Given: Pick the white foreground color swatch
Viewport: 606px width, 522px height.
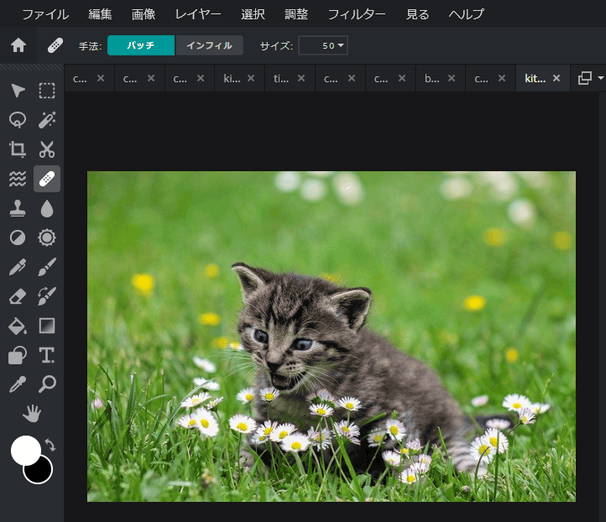Looking at the screenshot, I should [25, 450].
